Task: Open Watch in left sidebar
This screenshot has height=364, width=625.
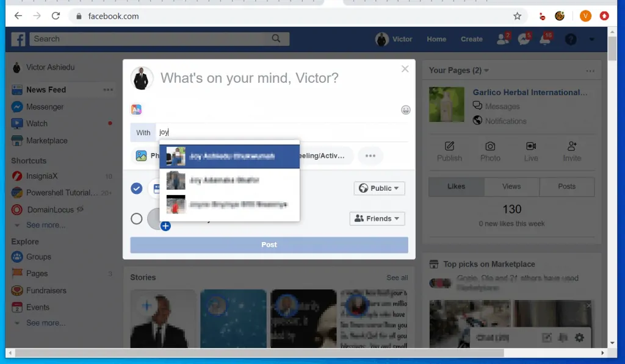Action: pyautogui.click(x=37, y=123)
